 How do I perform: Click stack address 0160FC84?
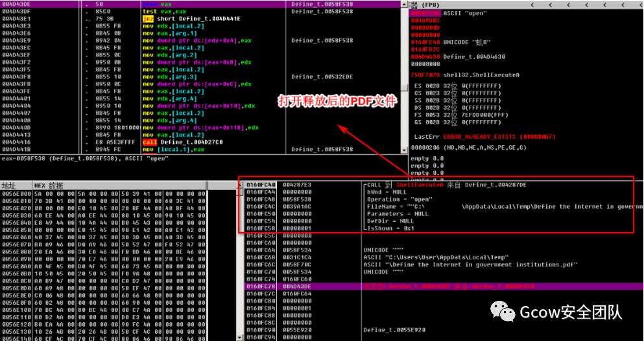click(x=261, y=308)
